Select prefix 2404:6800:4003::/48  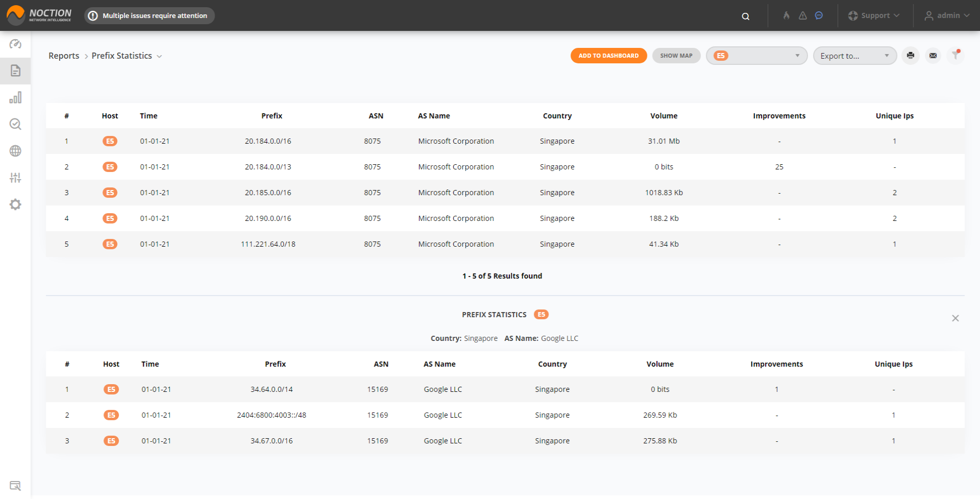[x=271, y=415]
